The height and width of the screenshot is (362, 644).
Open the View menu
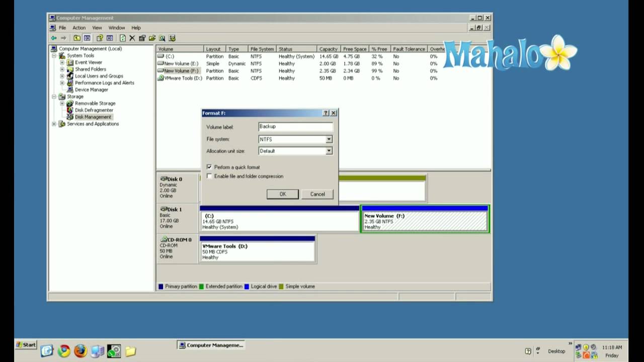[97, 28]
